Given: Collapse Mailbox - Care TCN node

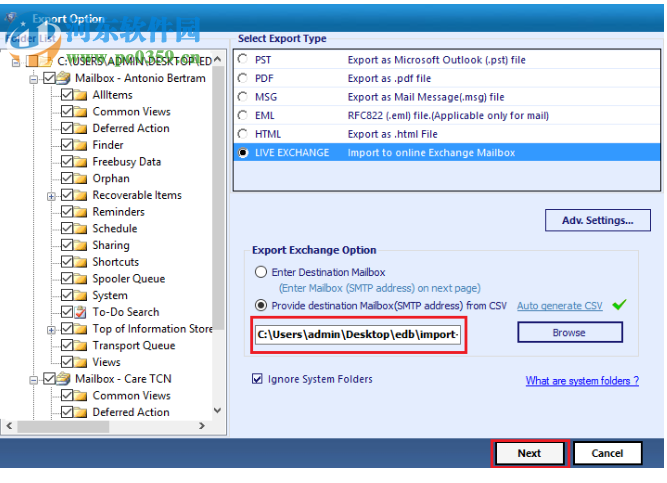Looking at the screenshot, I should click(x=33, y=380).
